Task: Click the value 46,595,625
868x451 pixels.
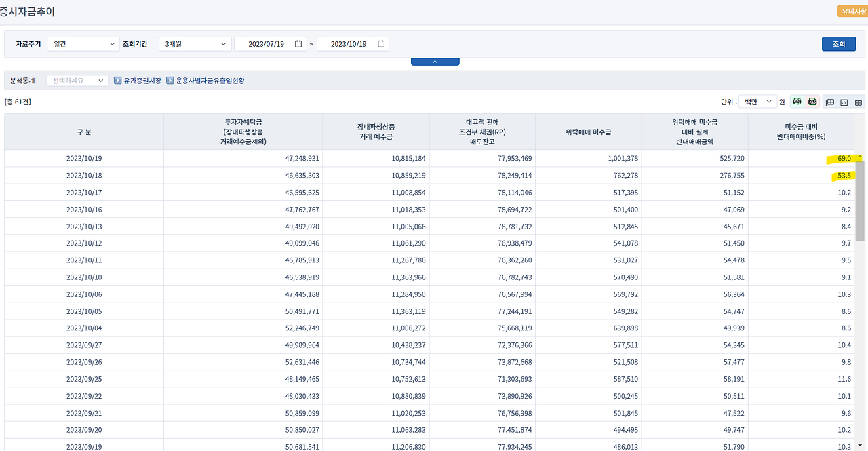Action: 302,193
